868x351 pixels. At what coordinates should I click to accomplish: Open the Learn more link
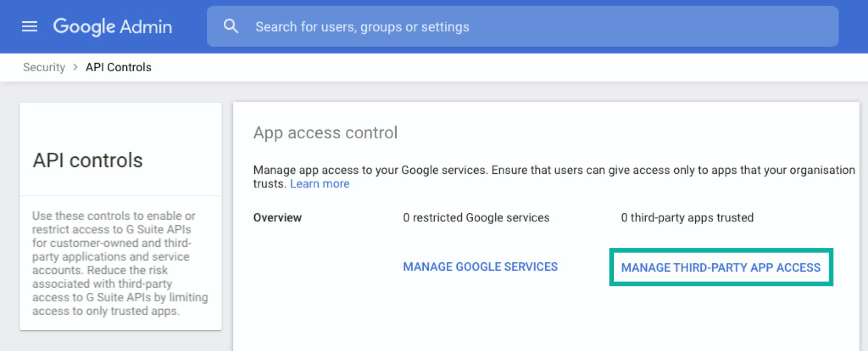[320, 184]
